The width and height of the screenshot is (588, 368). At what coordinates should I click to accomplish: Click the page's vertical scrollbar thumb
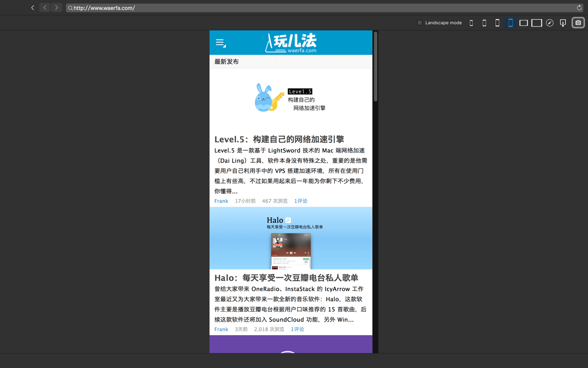coord(375,66)
